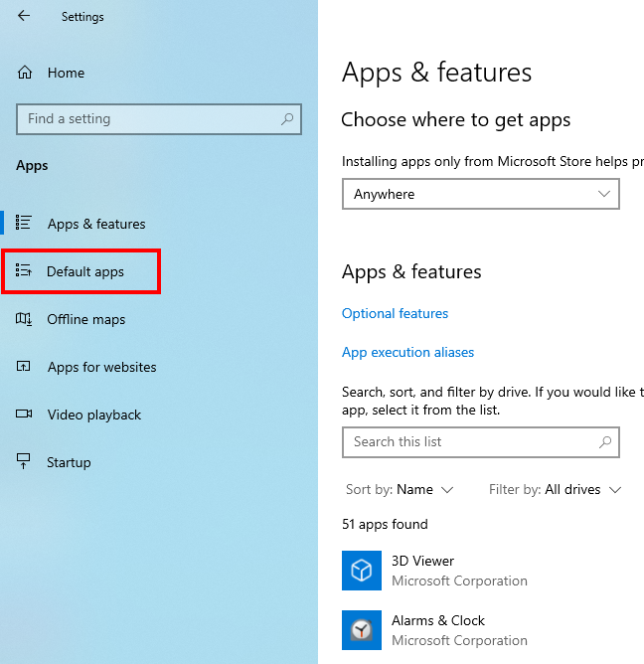Screen dimensions: 644x664
Task: Open the Filter by All drives dropdown
Action: [x=555, y=489]
